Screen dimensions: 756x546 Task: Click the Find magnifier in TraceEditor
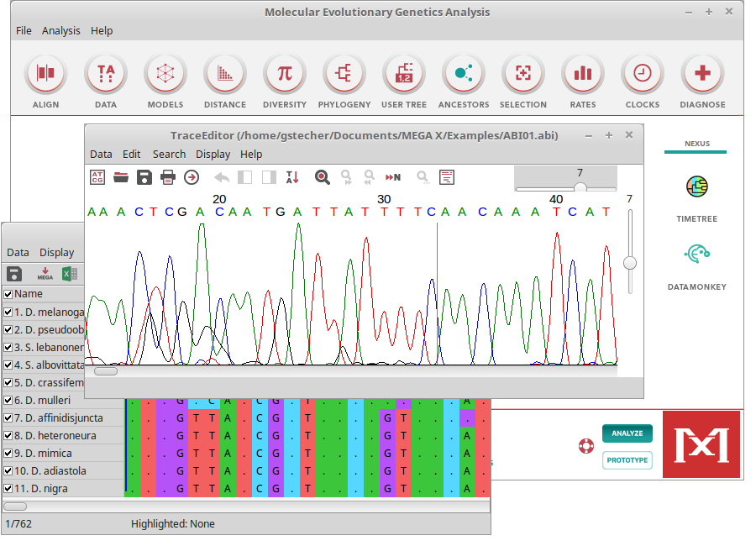(322, 177)
